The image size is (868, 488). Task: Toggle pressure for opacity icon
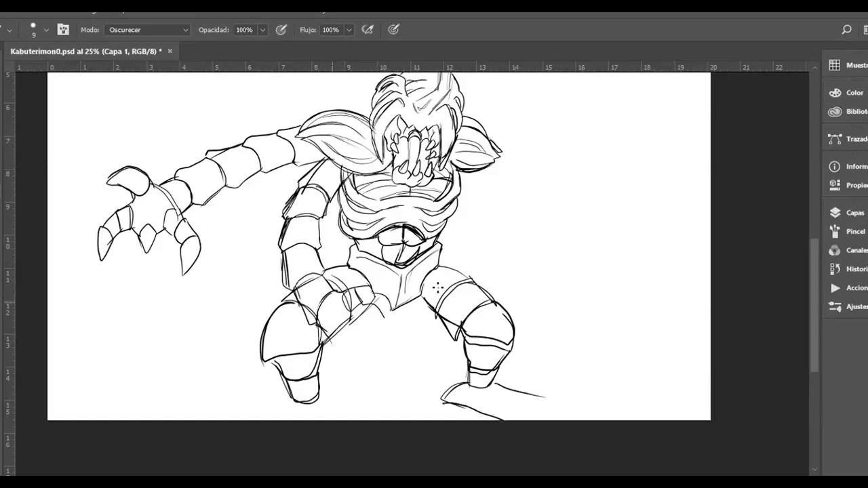pyautogui.click(x=281, y=29)
